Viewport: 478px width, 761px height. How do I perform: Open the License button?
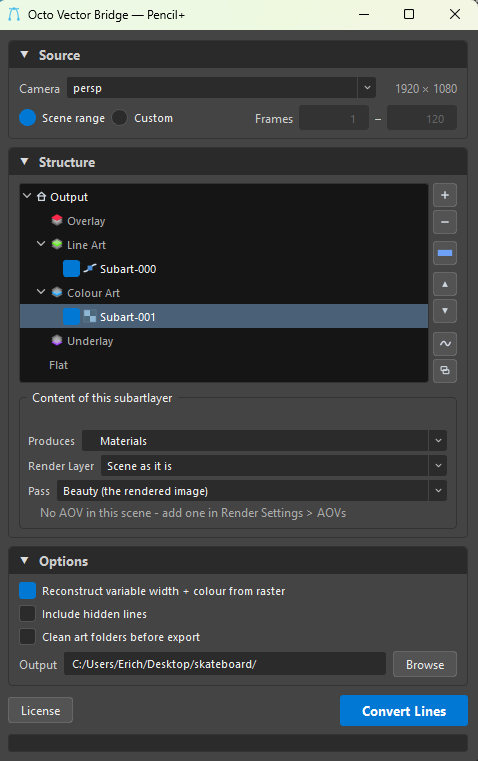tap(40, 711)
